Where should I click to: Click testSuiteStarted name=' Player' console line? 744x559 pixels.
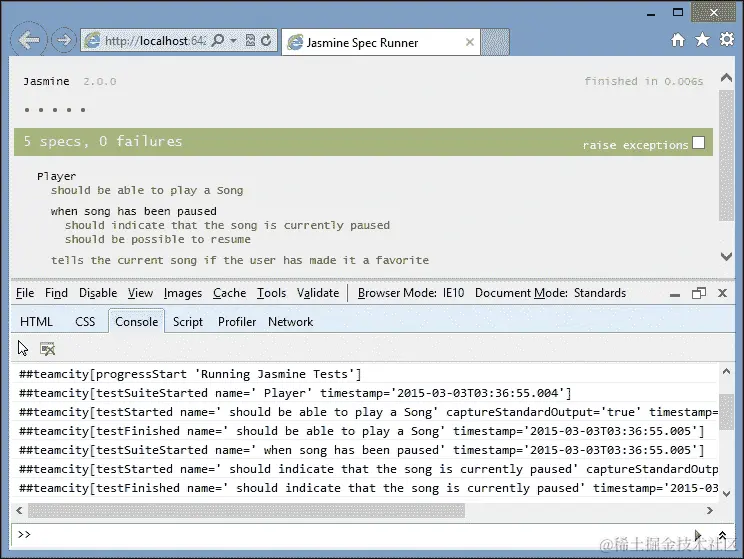295,393
